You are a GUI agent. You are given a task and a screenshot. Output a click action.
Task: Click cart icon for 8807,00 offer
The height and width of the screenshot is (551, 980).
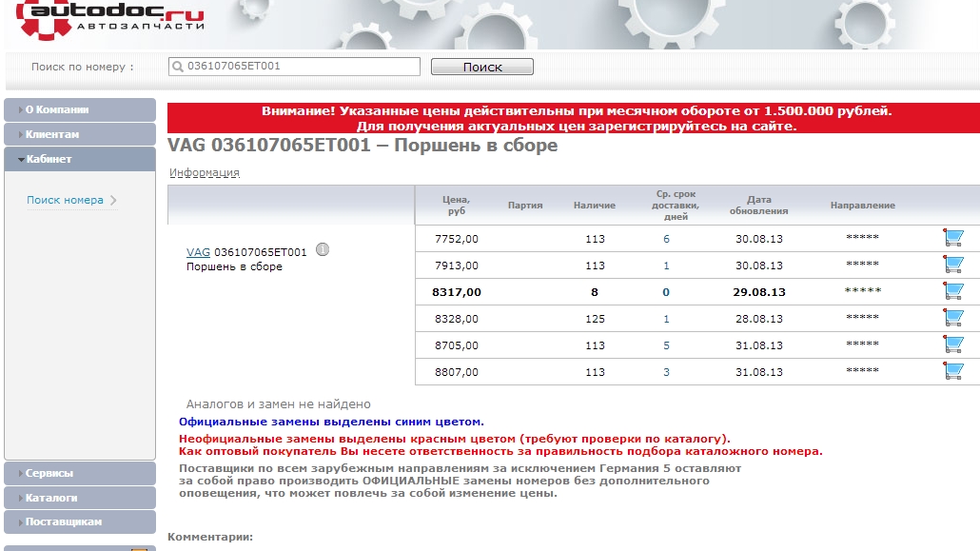tap(952, 371)
